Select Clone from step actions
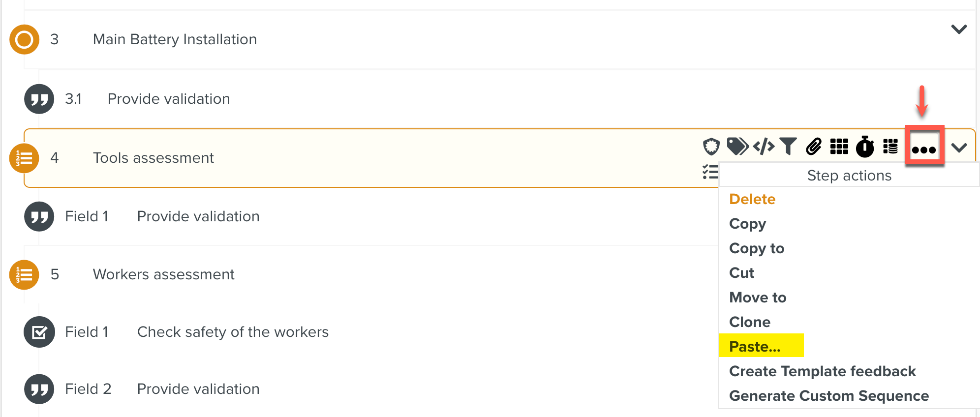 pyautogui.click(x=750, y=322)
